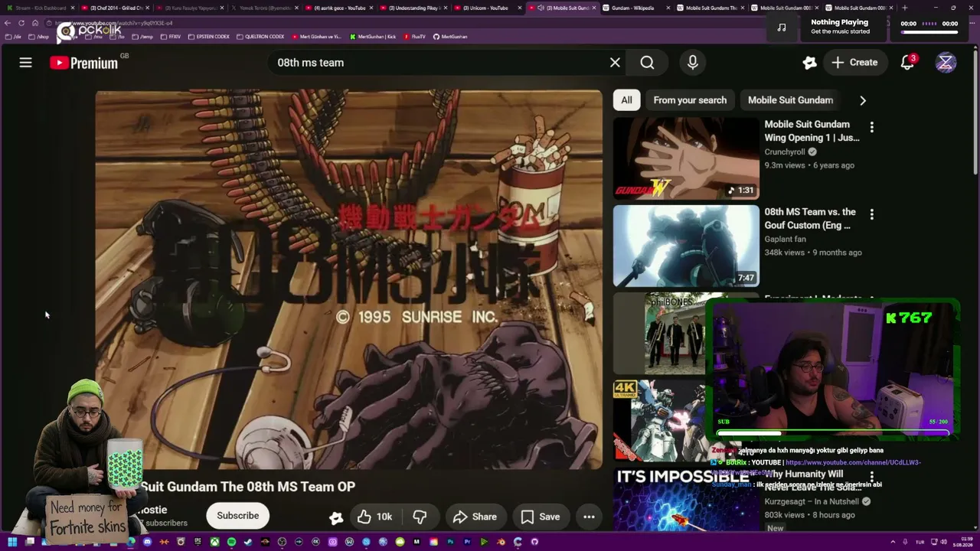Show hidden system tray icons
Image resolution: width=980 pixels, height=551 pixels.
click(x=893, y=542)
